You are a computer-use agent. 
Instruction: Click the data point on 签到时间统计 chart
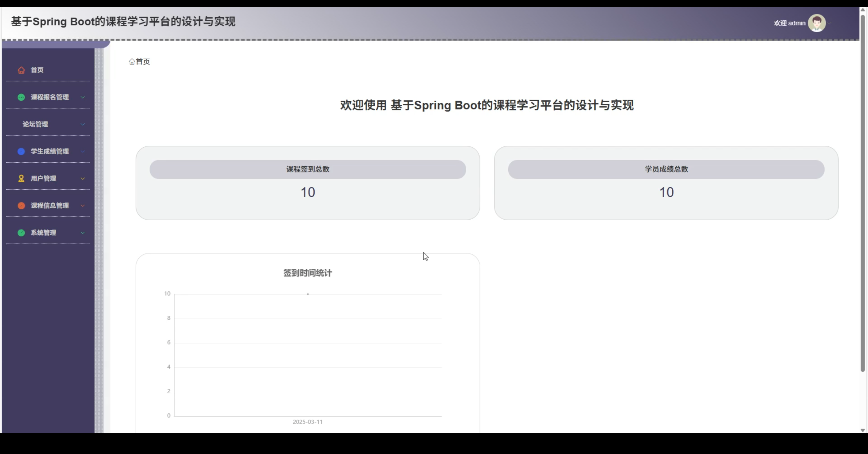click(308, 294)
